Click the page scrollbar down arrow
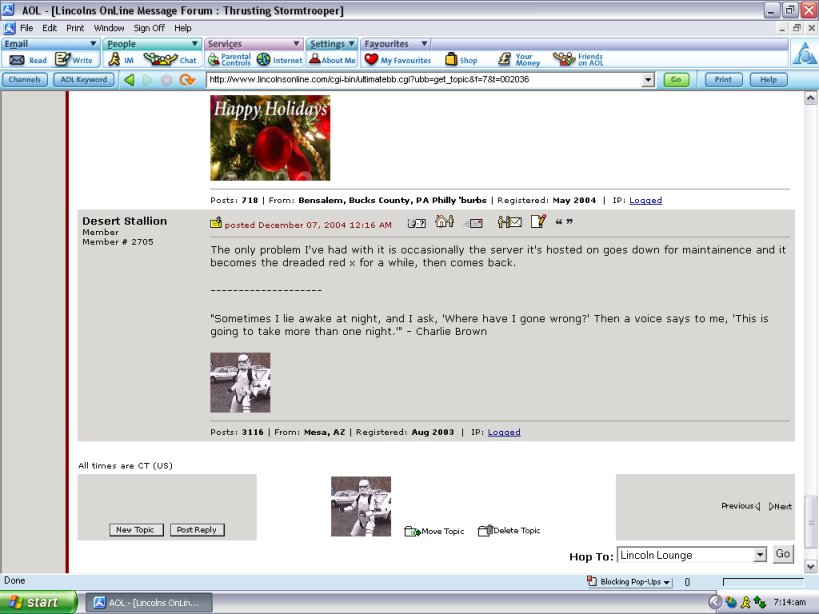Viewport: 819px width, 614px height. click(x=811, y=566)
